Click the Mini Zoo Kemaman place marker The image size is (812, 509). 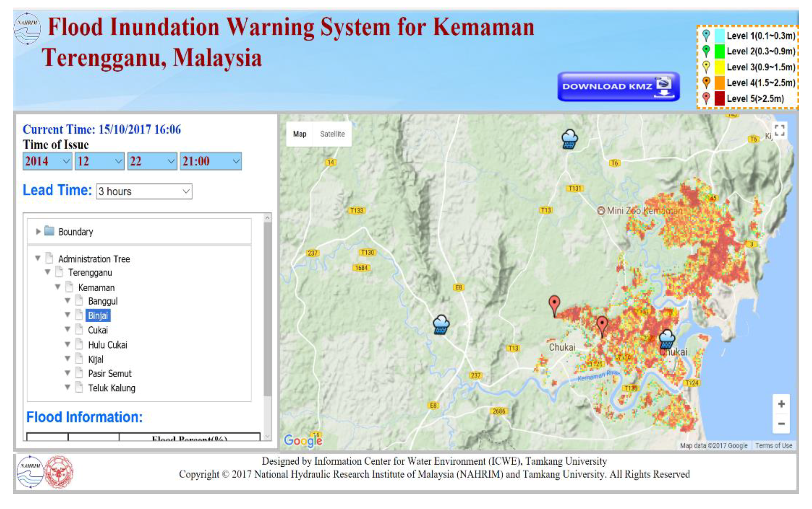point(601,211)
